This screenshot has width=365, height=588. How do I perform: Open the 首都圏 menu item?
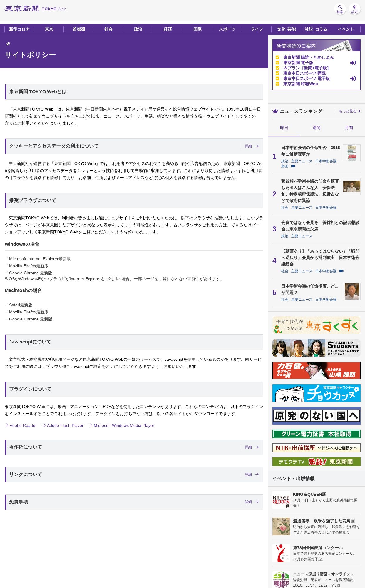[x=79, y=29]
